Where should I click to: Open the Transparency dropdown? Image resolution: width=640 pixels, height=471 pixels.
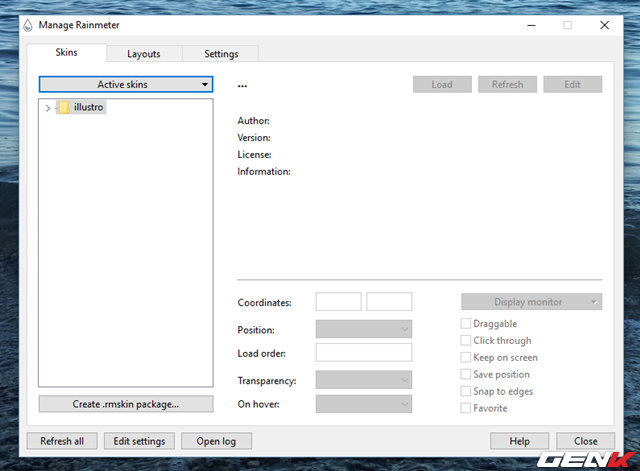[x=364, y=380]
